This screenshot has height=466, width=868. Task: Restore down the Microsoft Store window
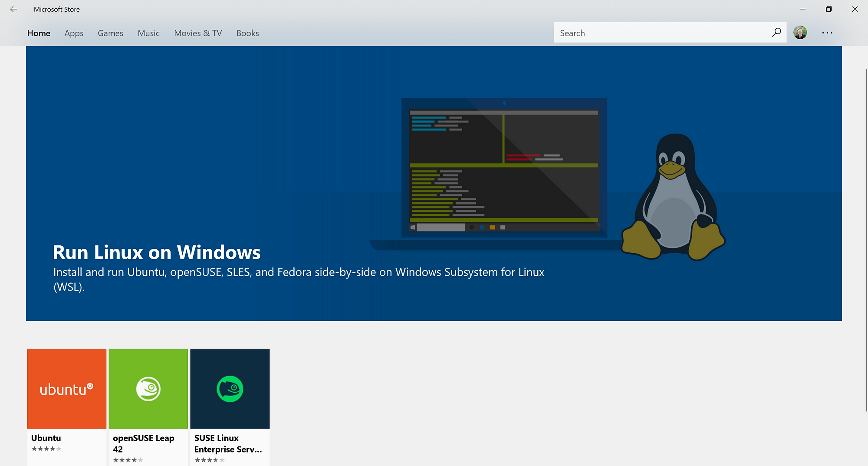tap(829, 9)
